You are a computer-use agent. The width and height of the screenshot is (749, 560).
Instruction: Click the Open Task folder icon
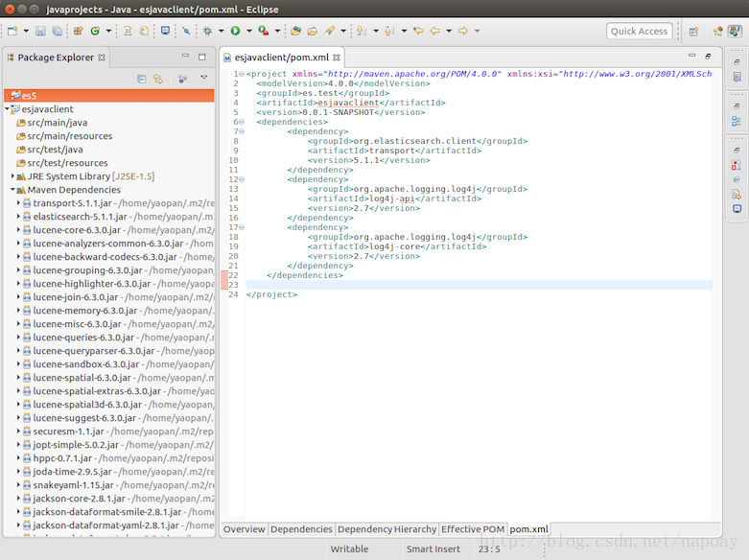[313, 31]
